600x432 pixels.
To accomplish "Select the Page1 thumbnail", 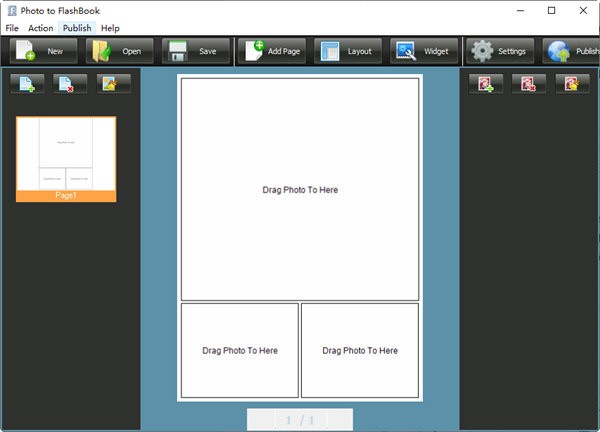I will click(x=66, y=158).
